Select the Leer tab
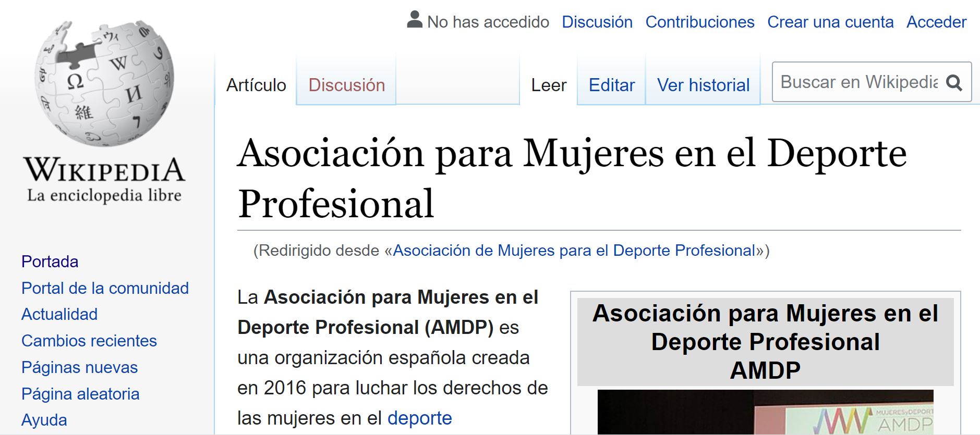Viewport: 980px width, 435px height. pos(549,85)
